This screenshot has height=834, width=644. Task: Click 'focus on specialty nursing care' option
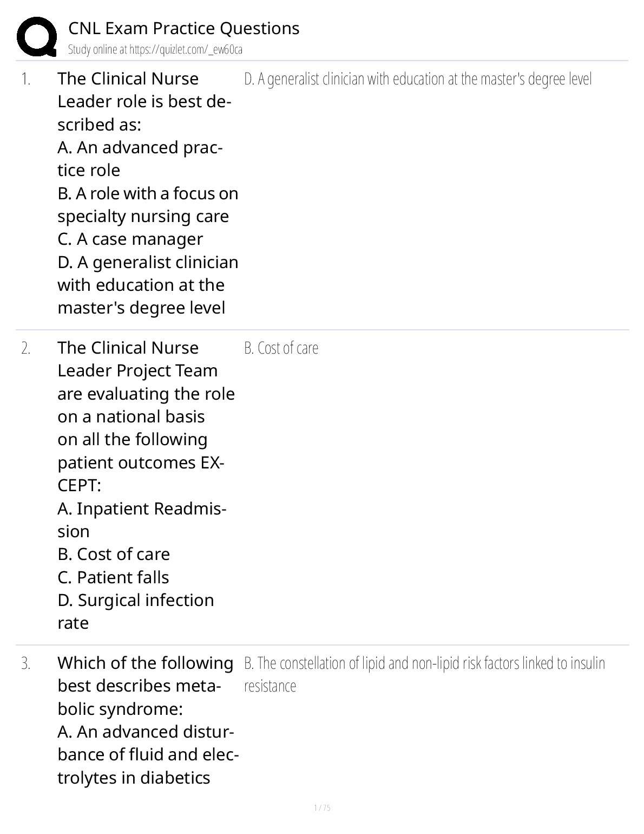[148, 205]
